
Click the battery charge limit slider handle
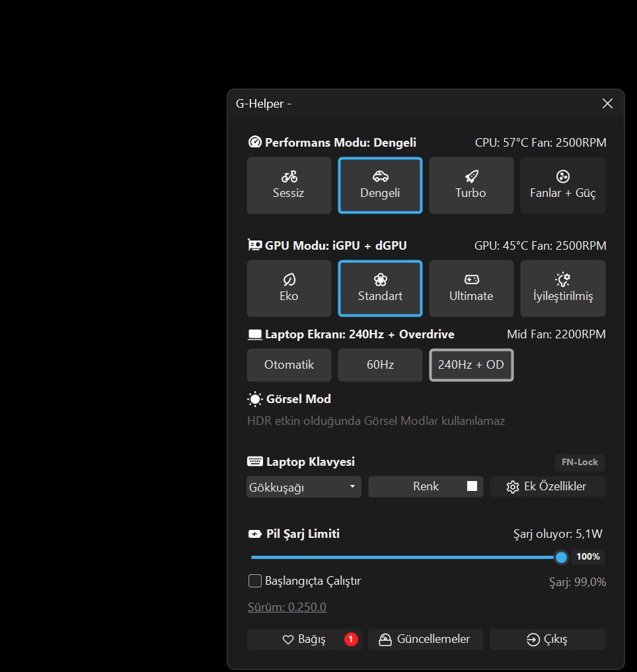coord(561,557)
